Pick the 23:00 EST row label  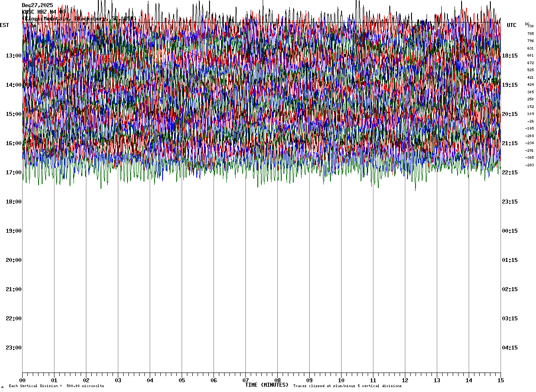(x=14, y=348)
